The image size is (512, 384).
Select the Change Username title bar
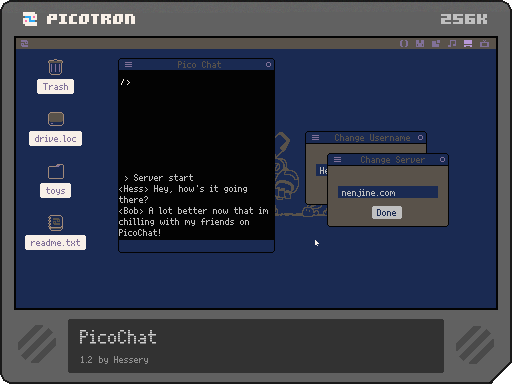[x=366, y=138]
